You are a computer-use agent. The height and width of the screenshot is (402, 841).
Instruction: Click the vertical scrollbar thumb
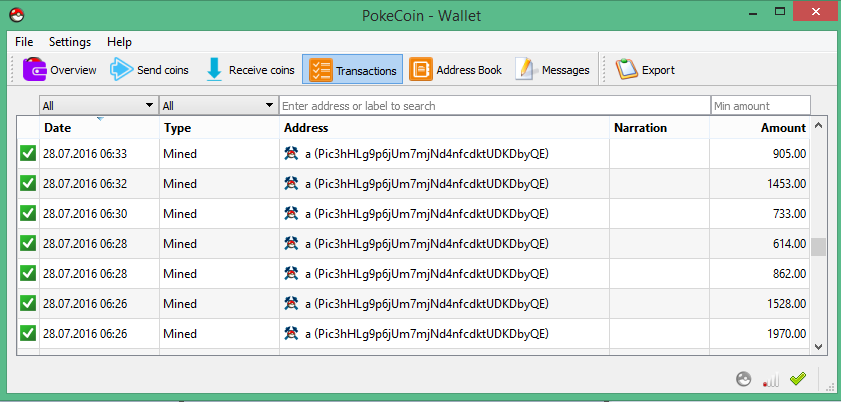818,247
